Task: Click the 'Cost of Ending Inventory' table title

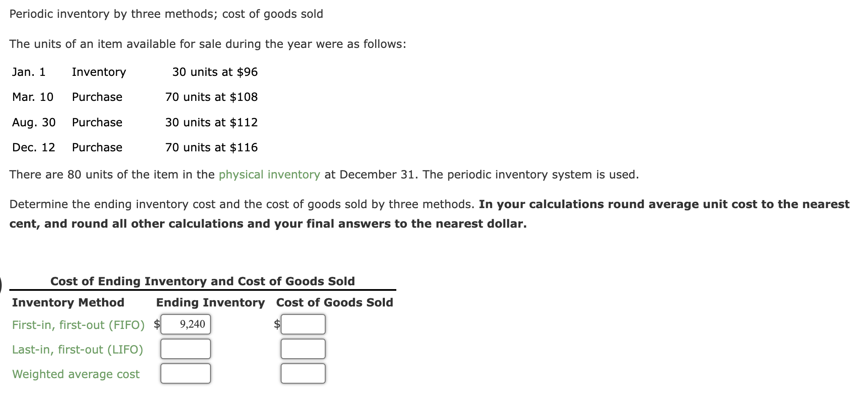Action: 202,281
